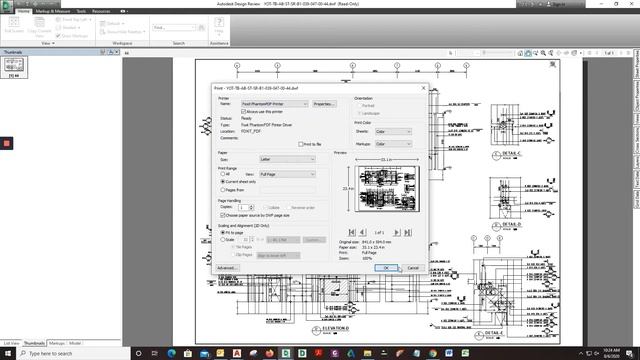Image resolution: width=640 pixels, height=360 pixels.
Task: Toggle Choose paper source by DWF page size
Action: 223,215
